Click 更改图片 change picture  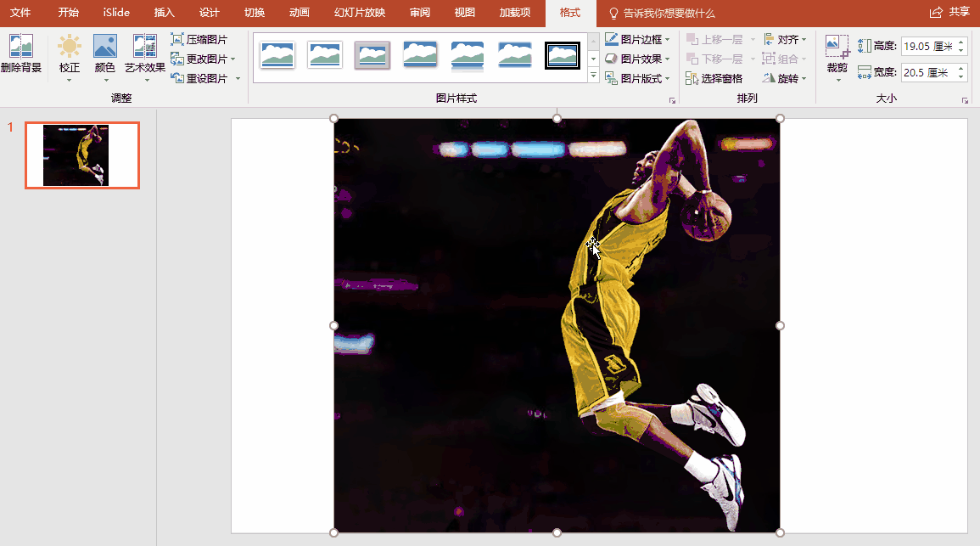coord(199,59)
